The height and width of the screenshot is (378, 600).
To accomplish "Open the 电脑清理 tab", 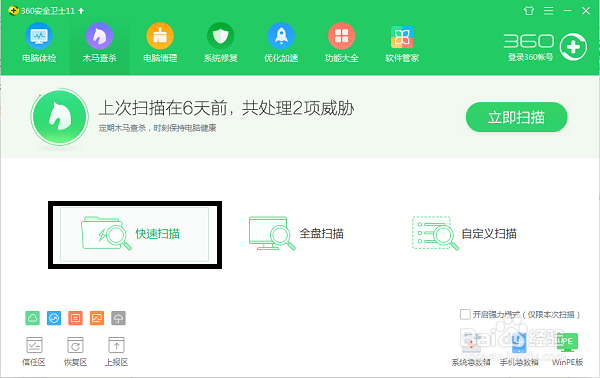I will pyautogui.click(x=160, y=42).
